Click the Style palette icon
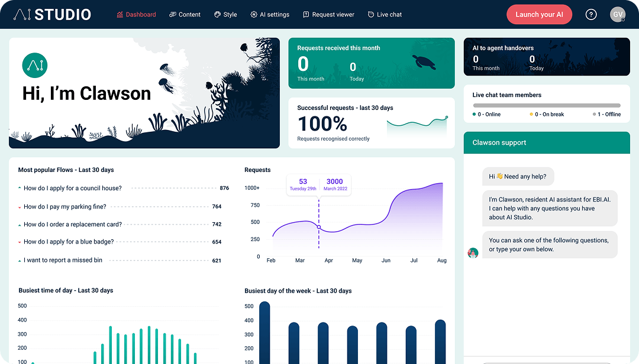This screenshot has height=364, width=639. click(218, 15)
